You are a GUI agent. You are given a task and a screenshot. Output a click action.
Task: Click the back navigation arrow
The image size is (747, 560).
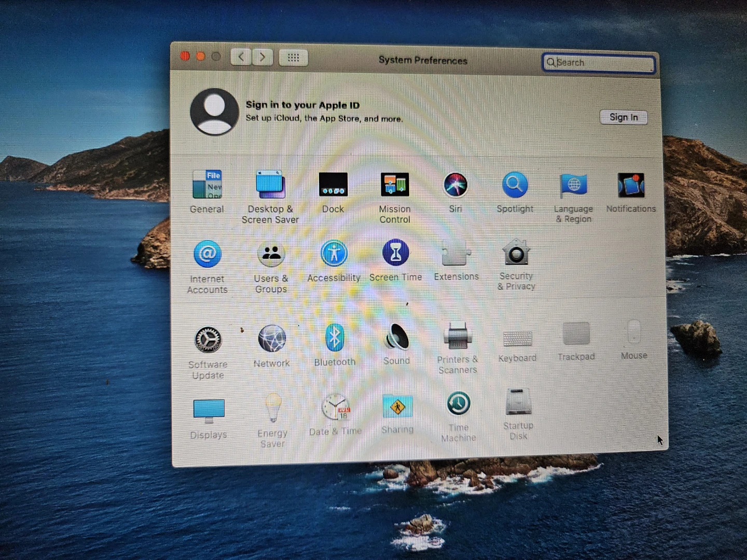(x=241, y=57)
